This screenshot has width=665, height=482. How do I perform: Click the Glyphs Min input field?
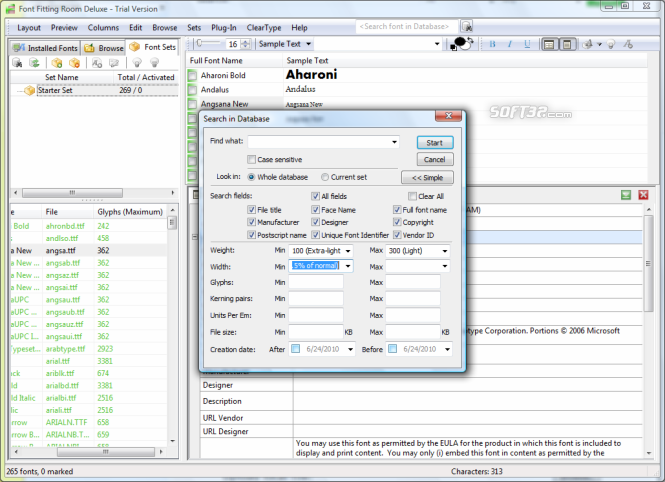(x=316, y=282)
